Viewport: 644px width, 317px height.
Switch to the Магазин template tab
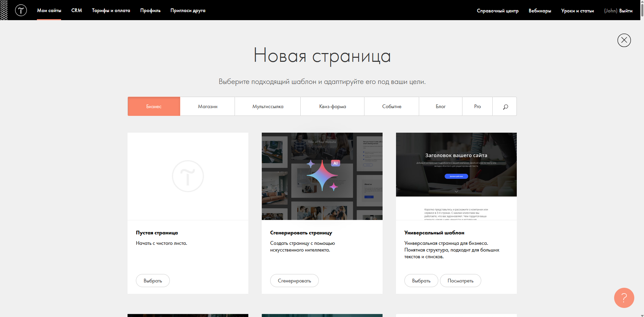(x=207, y=106)
